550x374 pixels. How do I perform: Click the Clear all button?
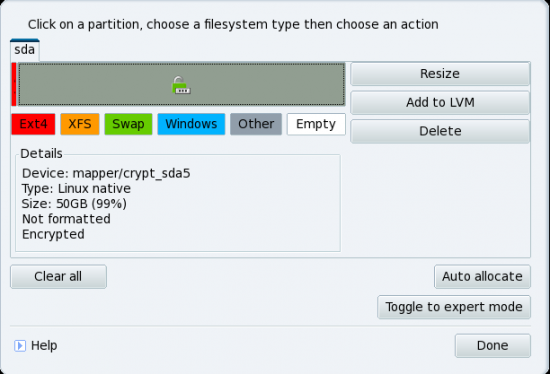tap(58, 276)
